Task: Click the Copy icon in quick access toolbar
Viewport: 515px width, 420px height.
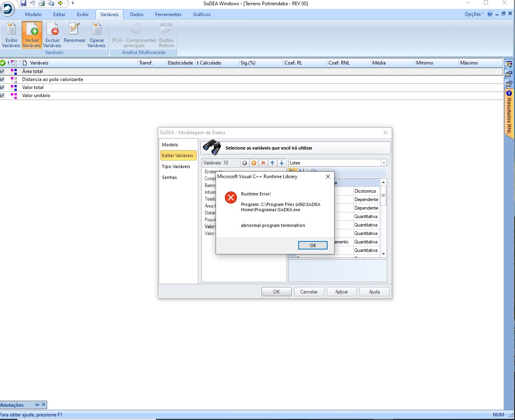Action: pos(51,3)
